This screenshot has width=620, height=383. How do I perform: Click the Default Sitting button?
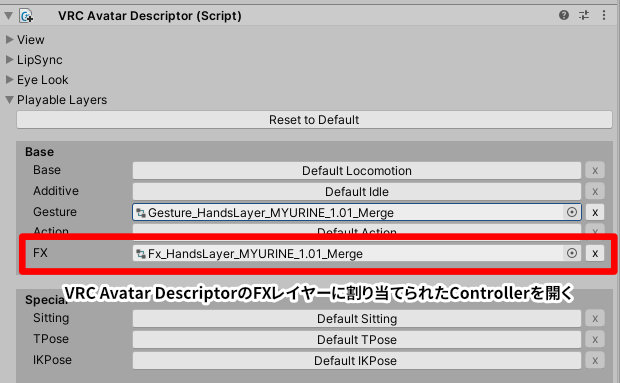(357, 319)
